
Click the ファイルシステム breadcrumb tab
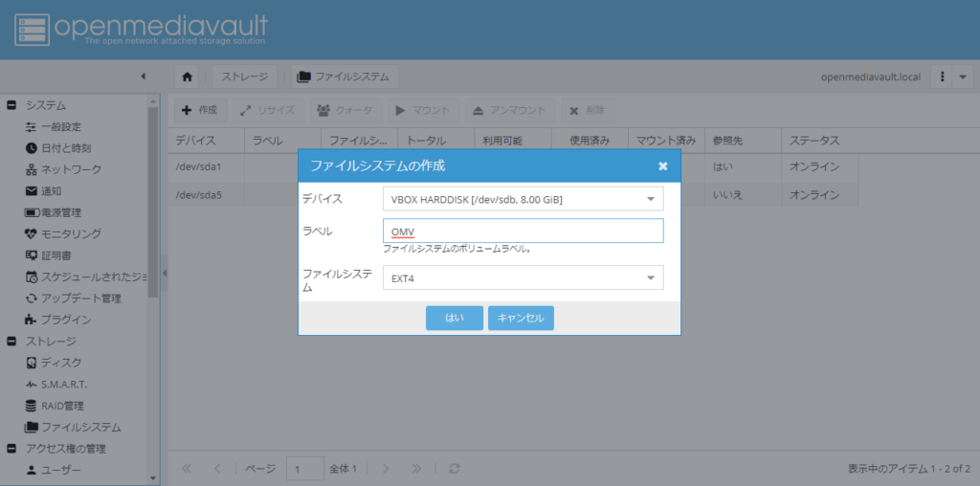(344, 77)
